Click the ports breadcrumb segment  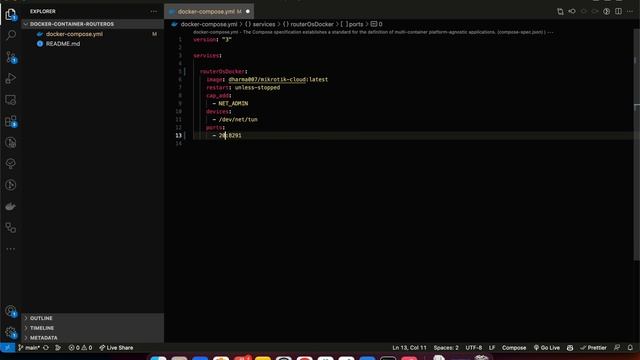(356, 24)
